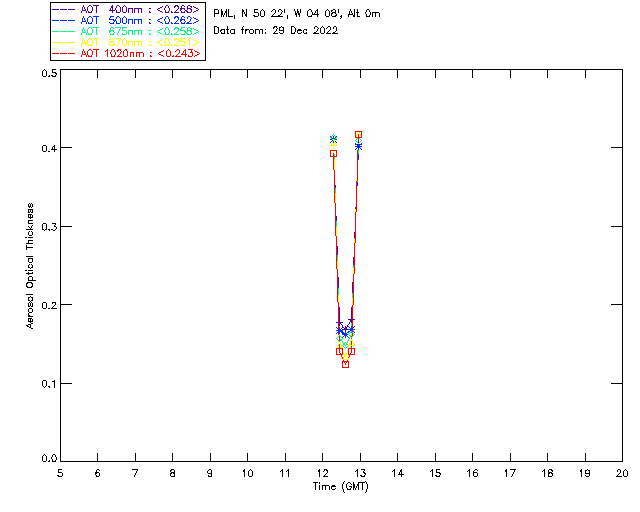Click the AOT 1020nm legend entry
Screen dimensions: 640x512
point(126,53)
